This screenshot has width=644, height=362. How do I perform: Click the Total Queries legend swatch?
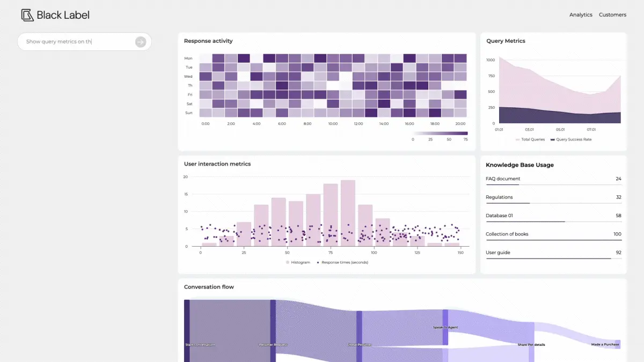[518, 139]
